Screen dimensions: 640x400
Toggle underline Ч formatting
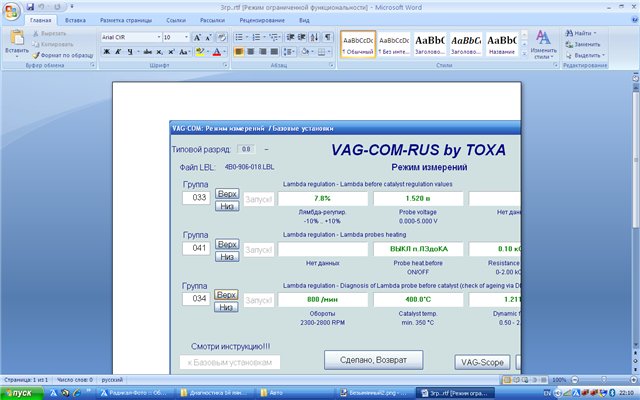tap(130, 52)
